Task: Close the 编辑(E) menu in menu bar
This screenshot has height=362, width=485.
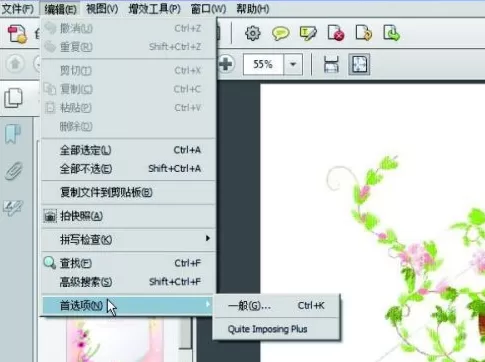Action: click(x=60, y=9)
